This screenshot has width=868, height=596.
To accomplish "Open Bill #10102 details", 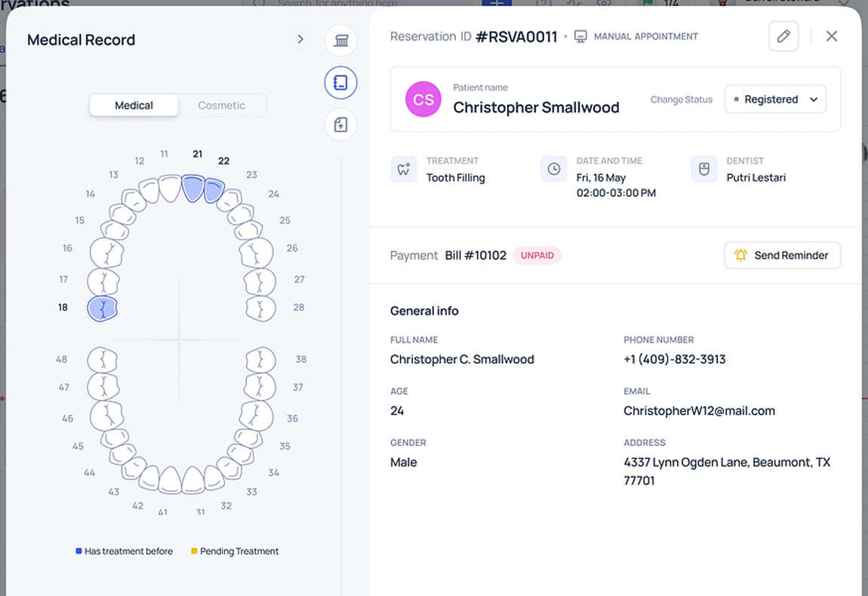I will 476,255.
